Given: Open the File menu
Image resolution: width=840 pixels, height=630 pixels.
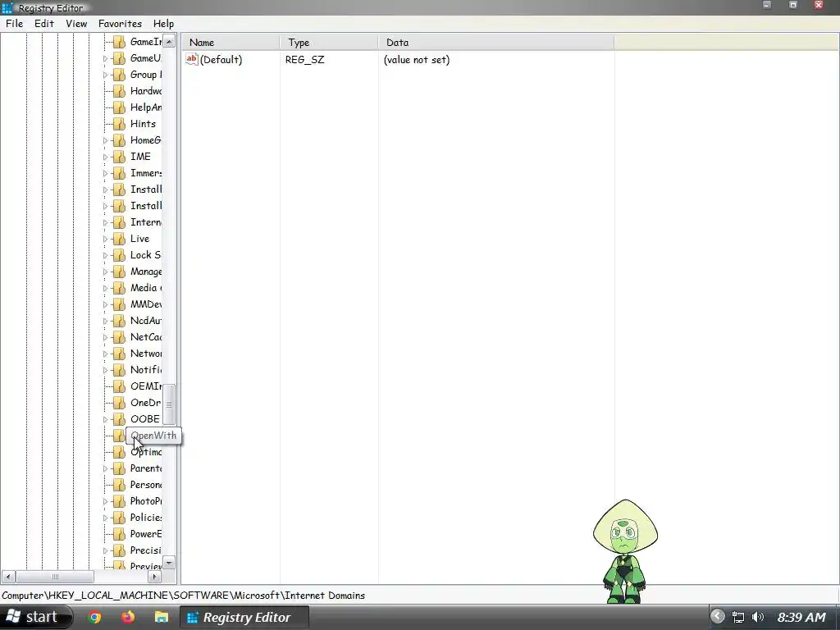Looking at the screenshot, I should pyautogui.click(x=15, y=24).
